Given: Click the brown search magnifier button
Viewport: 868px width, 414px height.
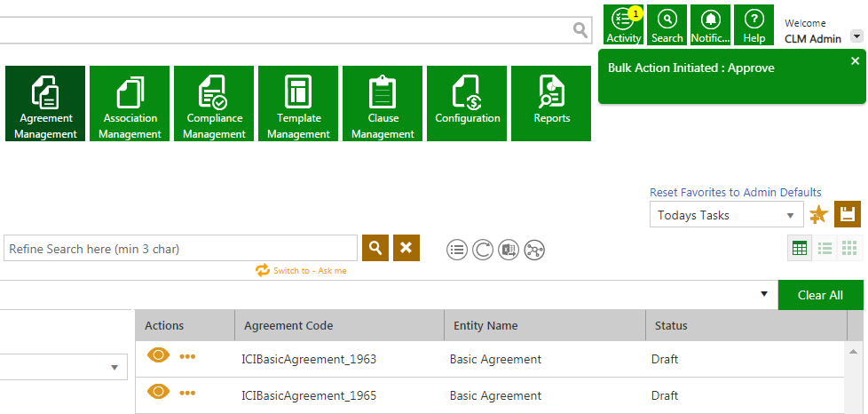Looking at the screenshot, I should (375, 248).
